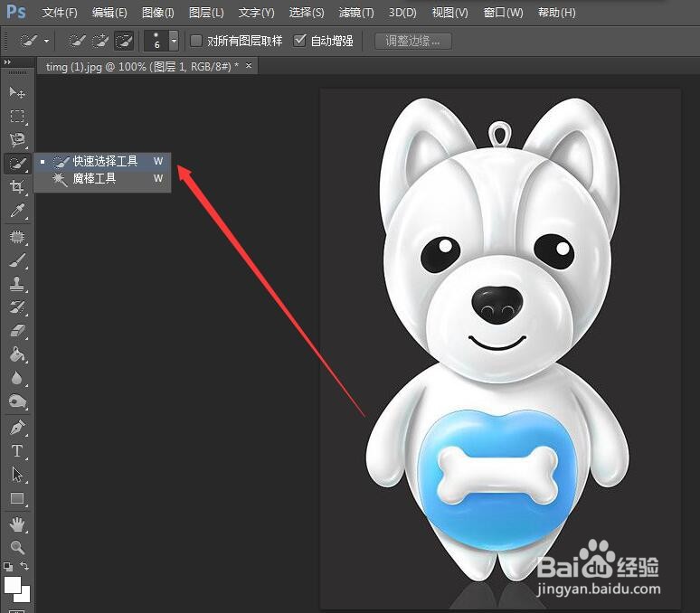The width and height of the screenshot is (700, 613).
Task: Select the Eraser tool
Action: click(x=17, y=331)
